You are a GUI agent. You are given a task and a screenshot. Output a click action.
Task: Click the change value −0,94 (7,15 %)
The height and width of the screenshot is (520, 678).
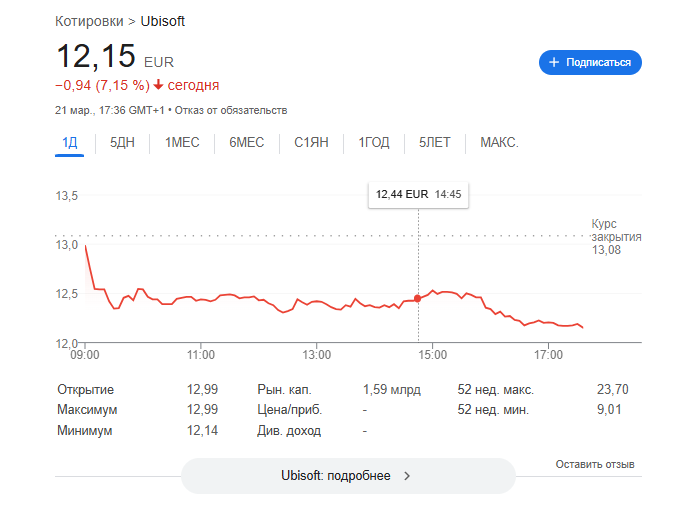coord(102,85)
